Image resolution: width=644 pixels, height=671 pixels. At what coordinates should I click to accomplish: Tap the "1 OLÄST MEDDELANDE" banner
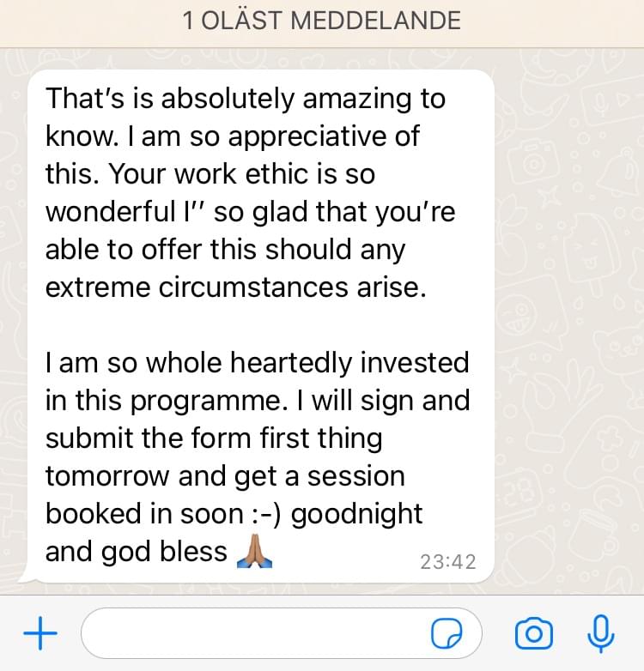[322, 21]
